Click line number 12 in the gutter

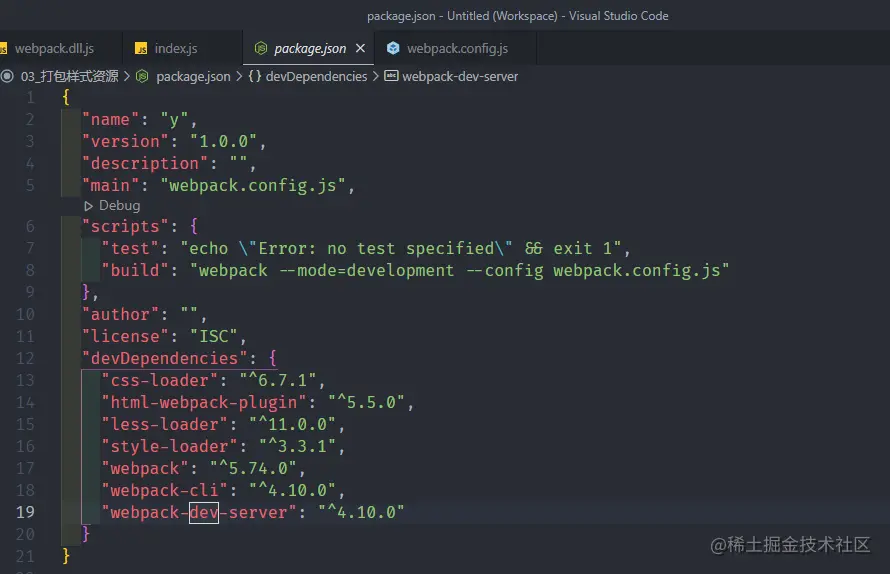click(x=25, y=358)
